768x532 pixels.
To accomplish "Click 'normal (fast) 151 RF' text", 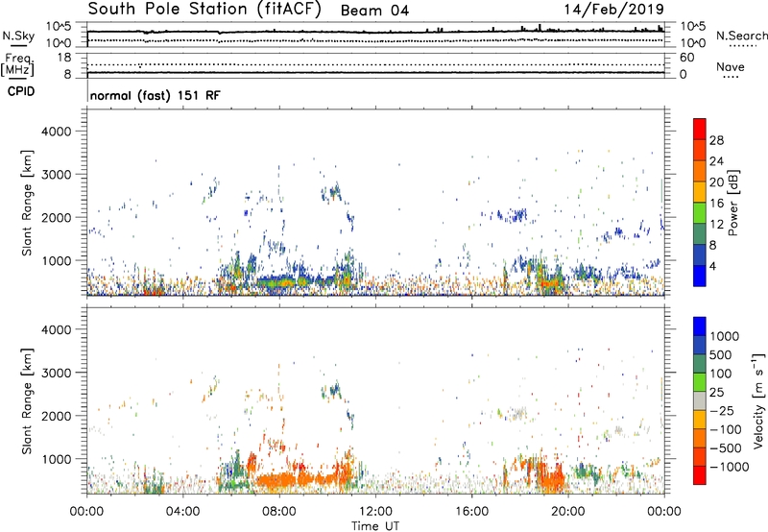I will [156, 95].
